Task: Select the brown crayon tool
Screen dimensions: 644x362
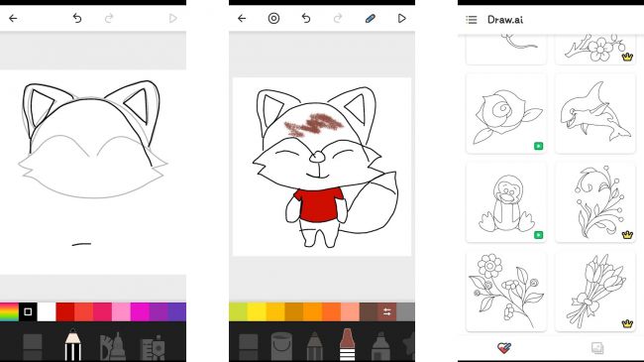Action: (x=347, y=345)
